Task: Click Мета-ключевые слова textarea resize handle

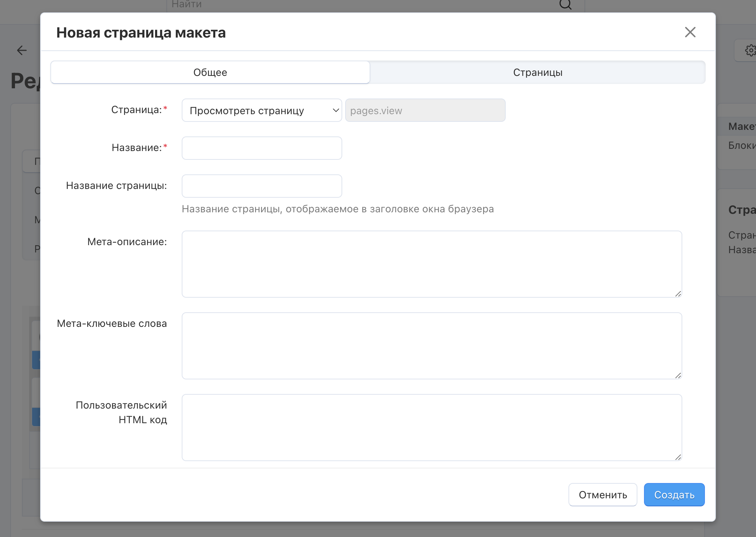Action: coord(678,375)
